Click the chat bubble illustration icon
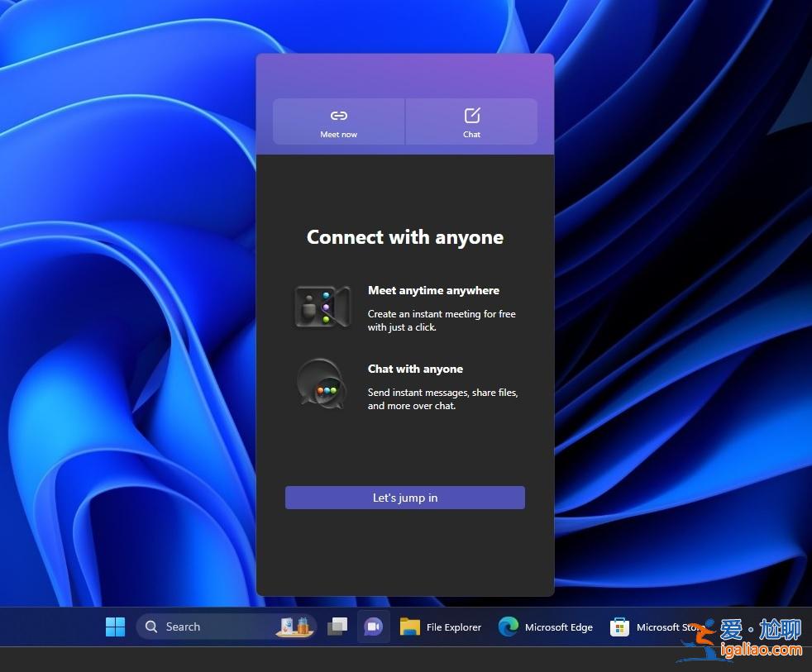Viewport: 812px width, 672px height. 322,384
